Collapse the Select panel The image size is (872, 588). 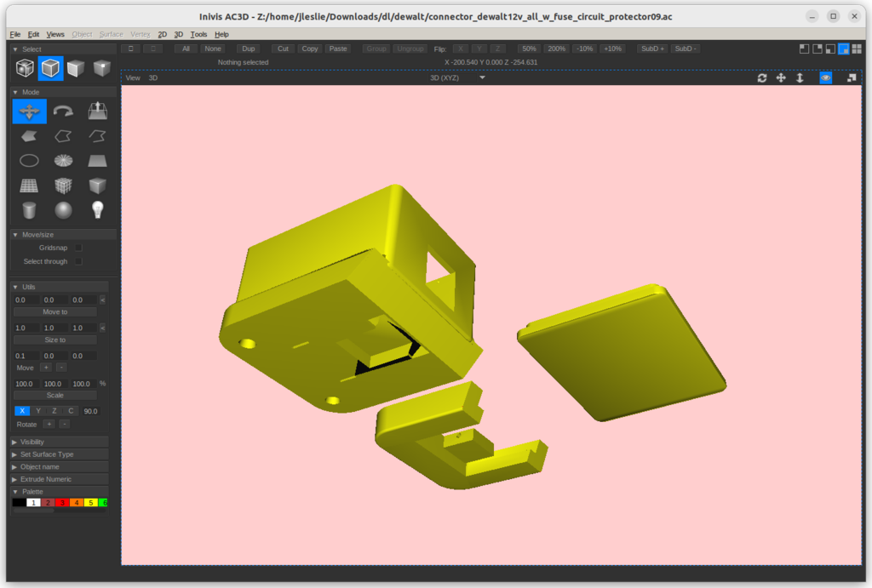tap(15, 49)
